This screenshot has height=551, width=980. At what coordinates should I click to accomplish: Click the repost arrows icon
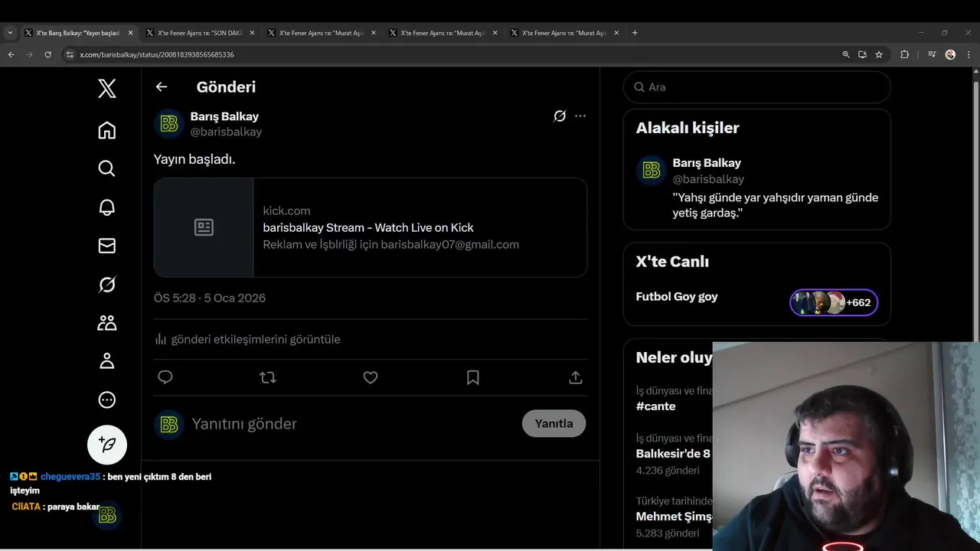[x=268, y=377]
